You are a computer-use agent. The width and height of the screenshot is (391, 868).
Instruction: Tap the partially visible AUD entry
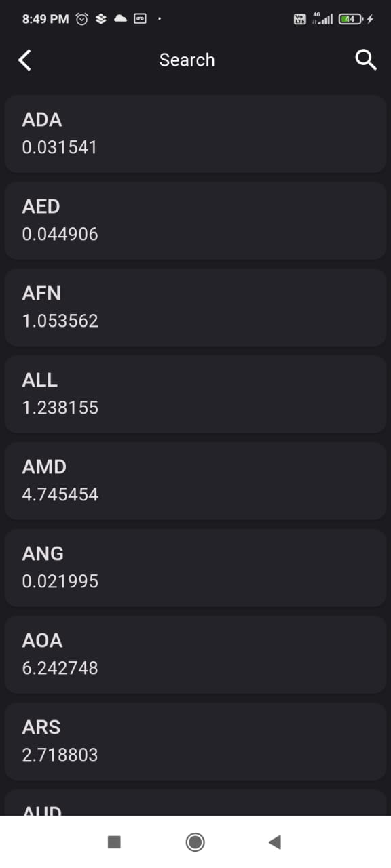[x=195, y=810]
